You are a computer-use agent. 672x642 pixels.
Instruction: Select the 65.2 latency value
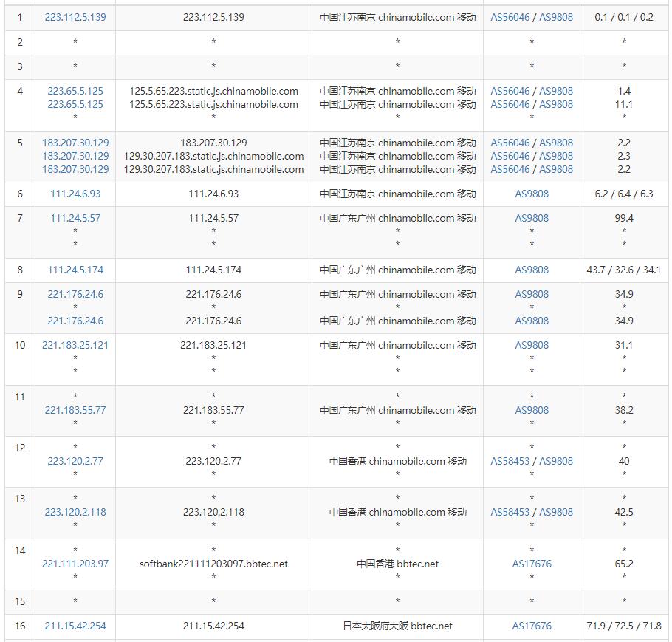pos(623,564)
